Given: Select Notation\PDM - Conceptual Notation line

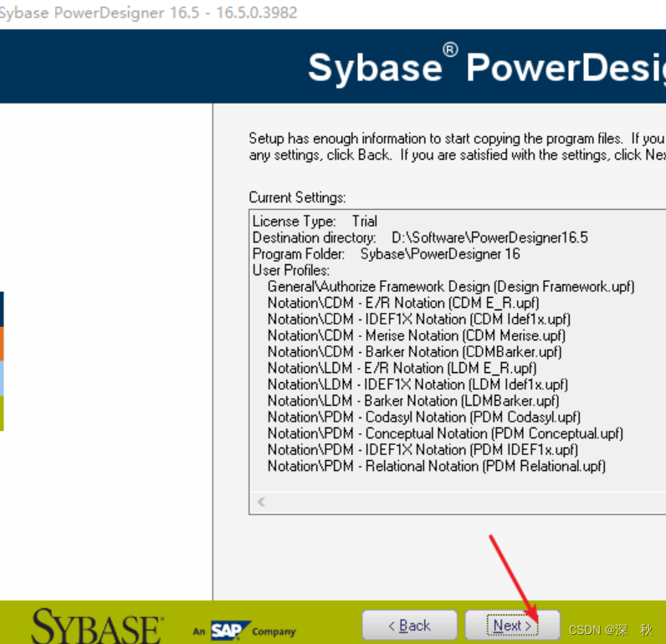Looking at the screenshot, I should point(446,433).
